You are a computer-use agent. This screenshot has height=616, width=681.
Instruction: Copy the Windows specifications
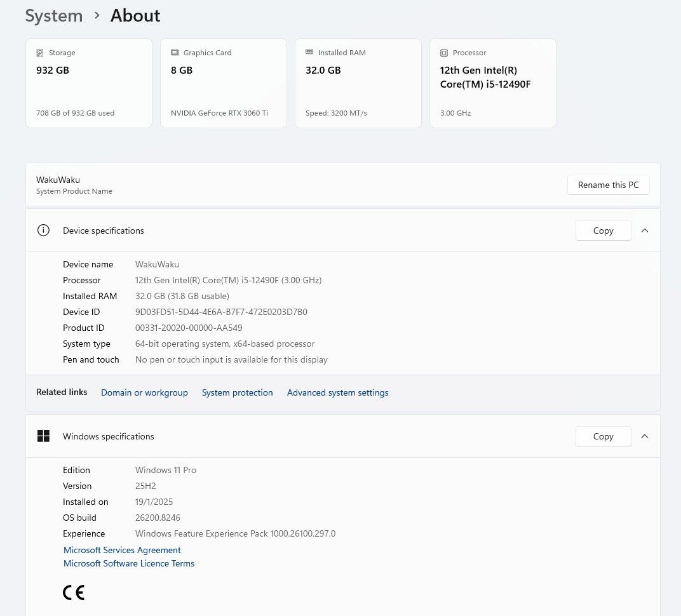603,436
